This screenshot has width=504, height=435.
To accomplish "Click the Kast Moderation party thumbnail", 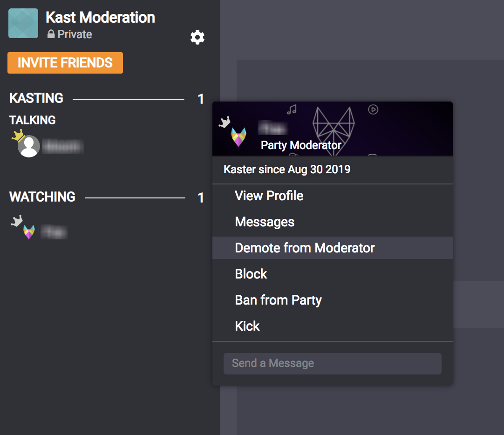I will coord(23,23).
